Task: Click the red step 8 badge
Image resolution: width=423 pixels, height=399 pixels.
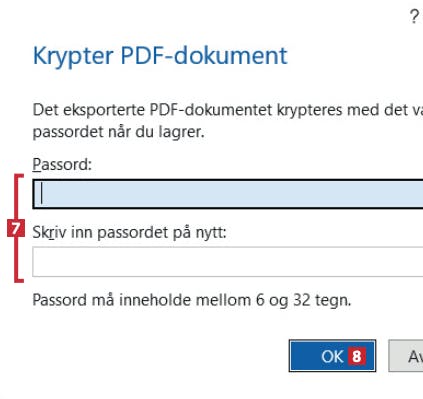Action: click(x=357, y=356)
